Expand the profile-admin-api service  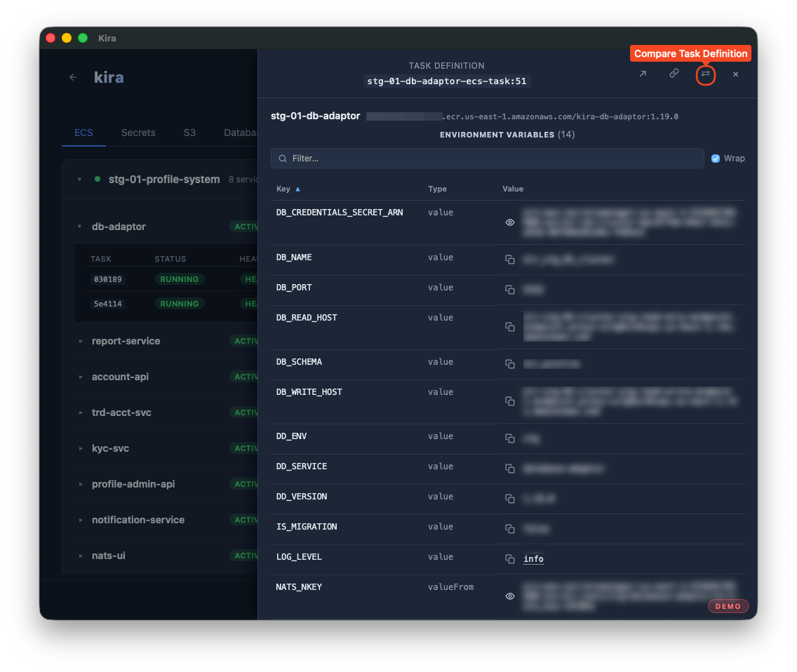81,485
